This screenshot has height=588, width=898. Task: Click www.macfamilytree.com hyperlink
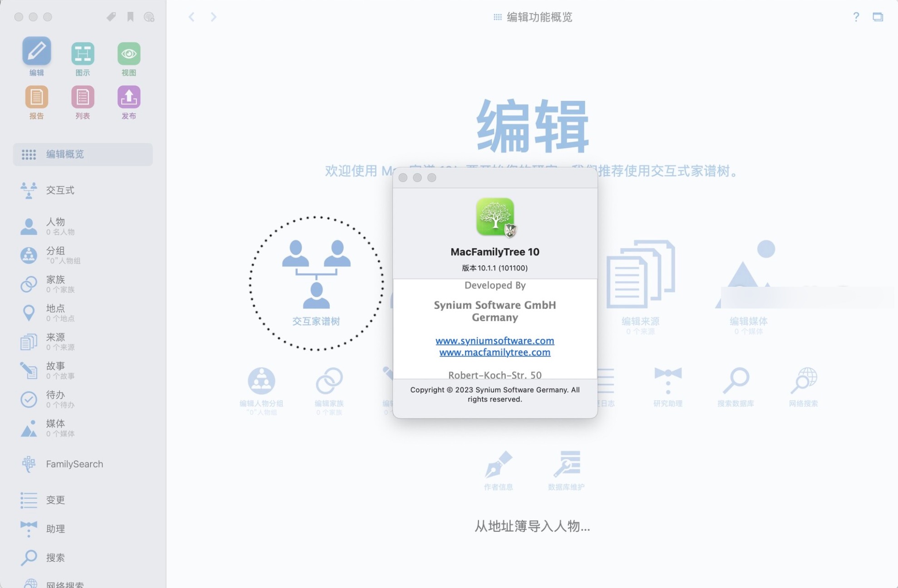pos(495,353)
